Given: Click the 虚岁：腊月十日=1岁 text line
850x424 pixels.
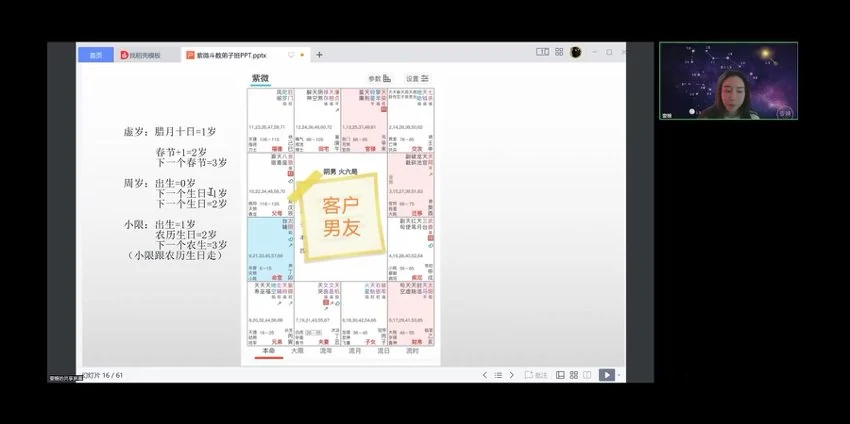Looking at the screenshot, I should click(x=170, y=132).
